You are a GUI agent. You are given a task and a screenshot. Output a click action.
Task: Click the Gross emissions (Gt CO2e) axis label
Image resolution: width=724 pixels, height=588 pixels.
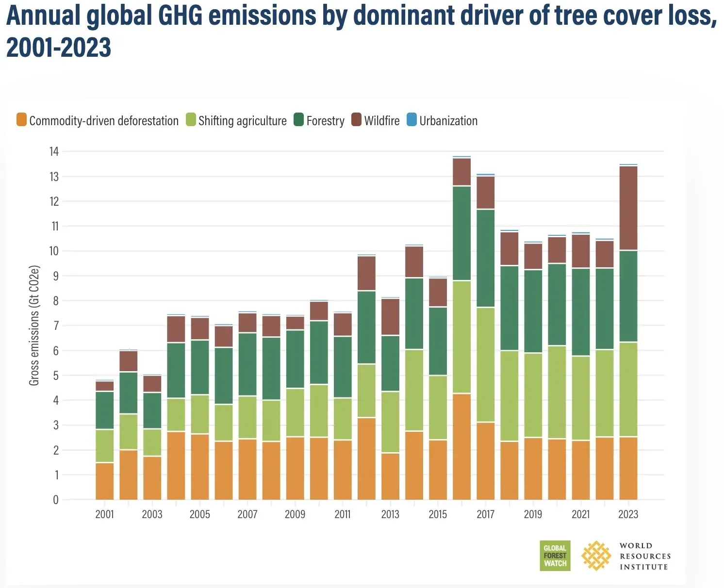click(34, 326)
